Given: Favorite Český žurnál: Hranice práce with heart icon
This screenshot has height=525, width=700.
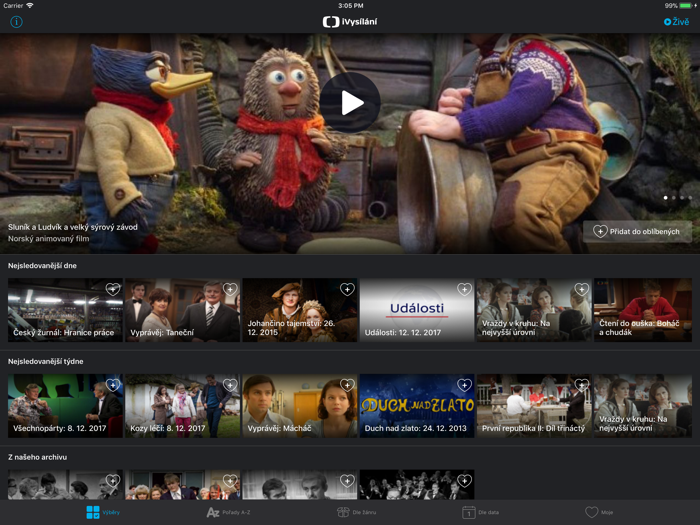Looking at the screenshot, I should 113,289.
